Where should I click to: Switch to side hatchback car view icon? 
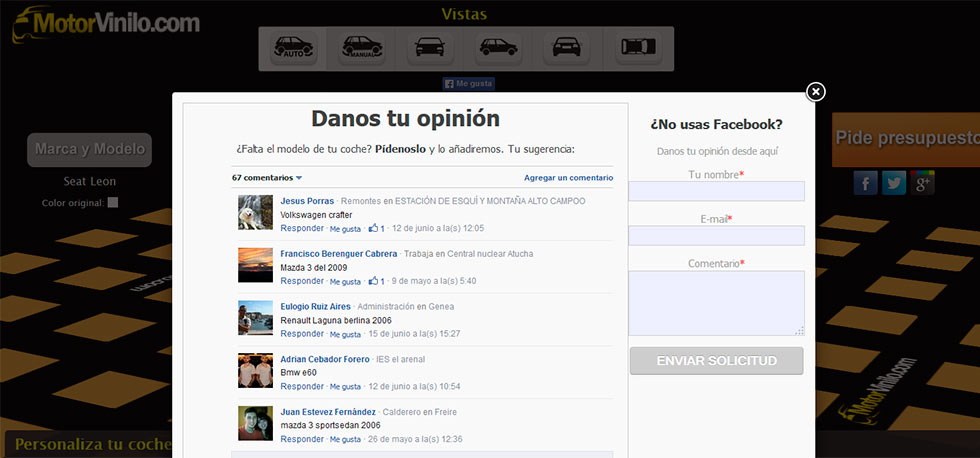pos(498,48)
